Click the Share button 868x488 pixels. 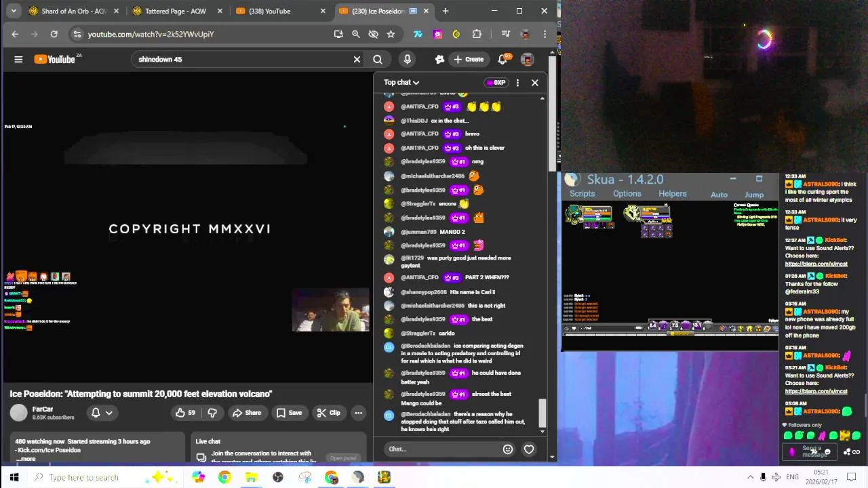point(247,412)
